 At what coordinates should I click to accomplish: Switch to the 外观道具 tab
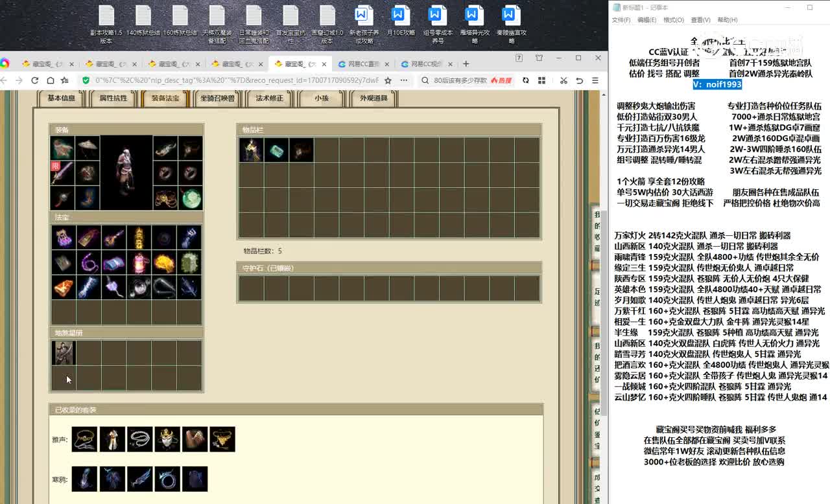pos(373,98)
